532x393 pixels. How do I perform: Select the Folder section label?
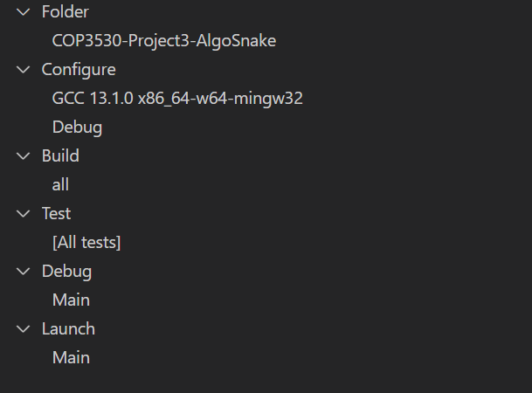tap(66, 12)
